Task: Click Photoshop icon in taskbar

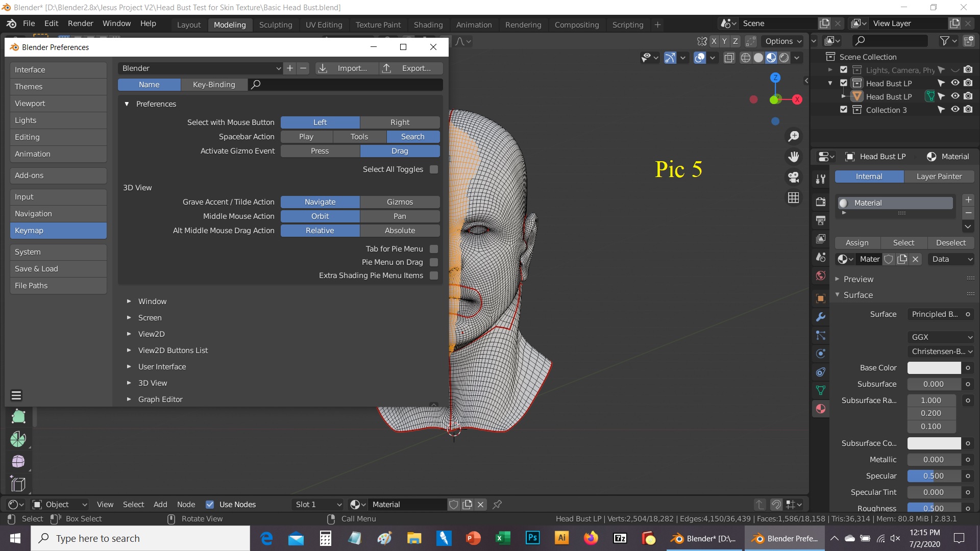Action: pos(532,538)
